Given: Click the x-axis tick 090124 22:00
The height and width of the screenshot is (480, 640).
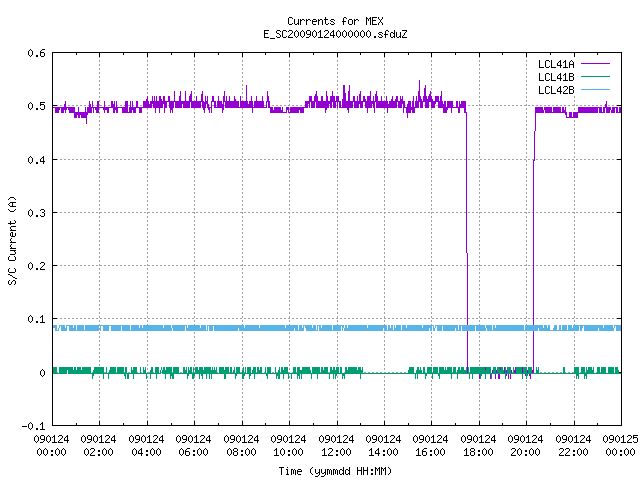Looking at the screenshot, I should (x=573, y=445).
